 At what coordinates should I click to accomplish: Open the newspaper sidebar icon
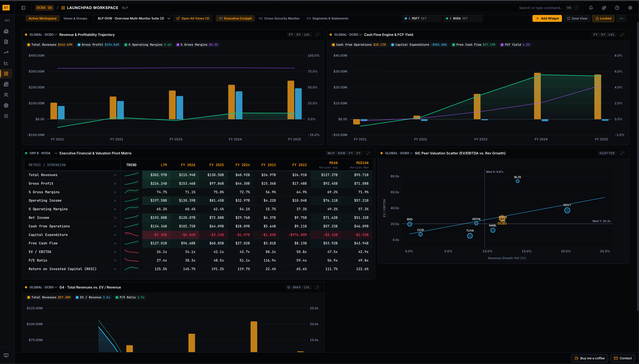(x=6, y=84)
